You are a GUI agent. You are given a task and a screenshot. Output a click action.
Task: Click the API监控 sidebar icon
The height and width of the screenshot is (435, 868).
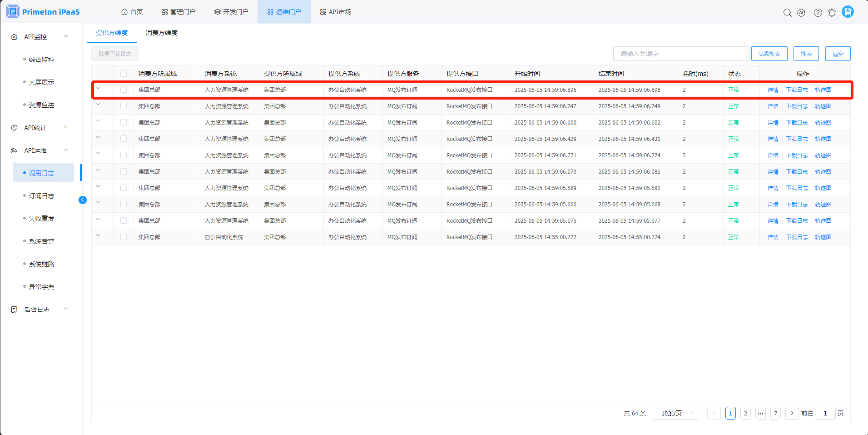(x=14, y=37)
